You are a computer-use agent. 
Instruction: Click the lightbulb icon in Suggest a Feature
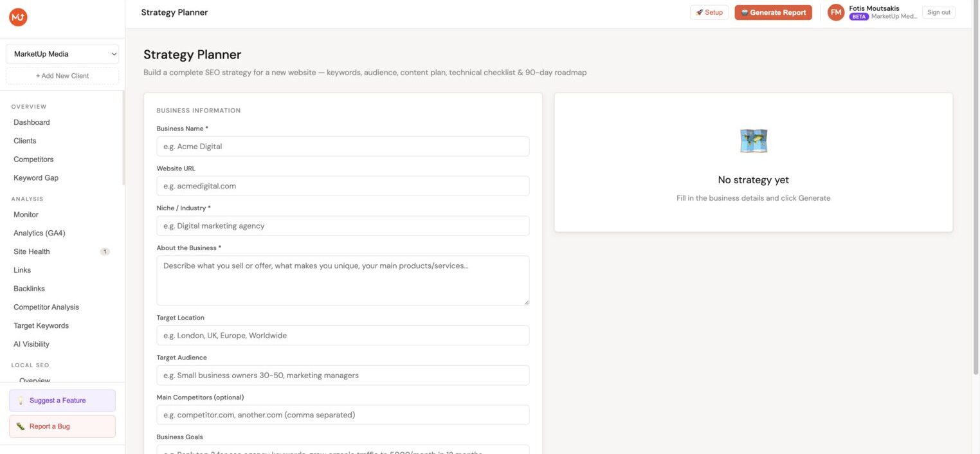click(x=21, y=401)
